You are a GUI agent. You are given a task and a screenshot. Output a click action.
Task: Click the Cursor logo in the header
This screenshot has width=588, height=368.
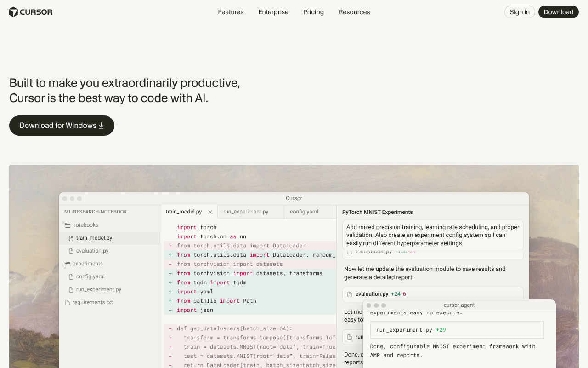30,12
